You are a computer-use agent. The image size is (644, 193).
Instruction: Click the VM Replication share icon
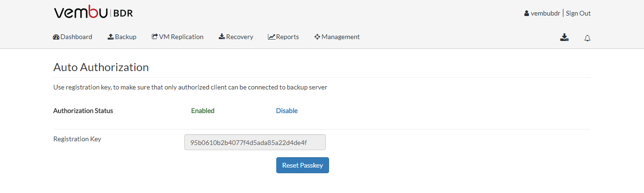[x=155, y=37]
